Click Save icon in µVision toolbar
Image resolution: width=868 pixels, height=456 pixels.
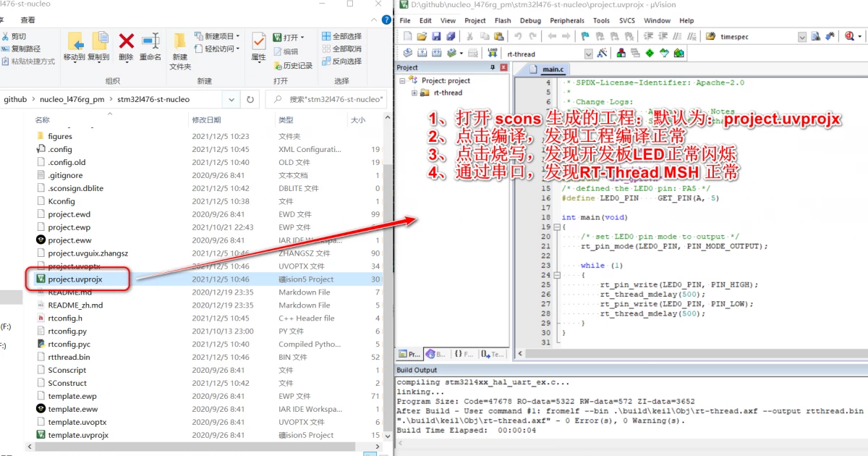436,36
